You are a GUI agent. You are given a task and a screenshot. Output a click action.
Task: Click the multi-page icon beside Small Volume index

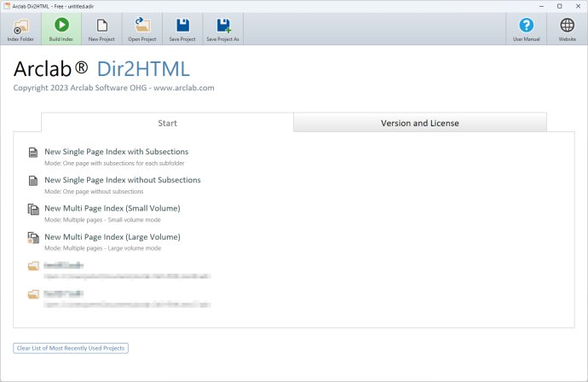33,209
